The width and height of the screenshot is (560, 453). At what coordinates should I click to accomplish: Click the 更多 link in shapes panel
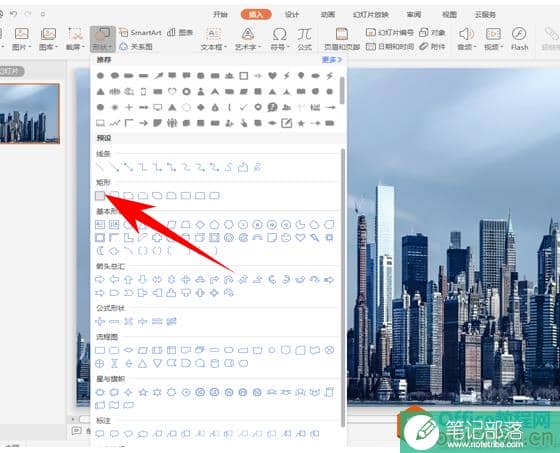click(x=332, y=60)
